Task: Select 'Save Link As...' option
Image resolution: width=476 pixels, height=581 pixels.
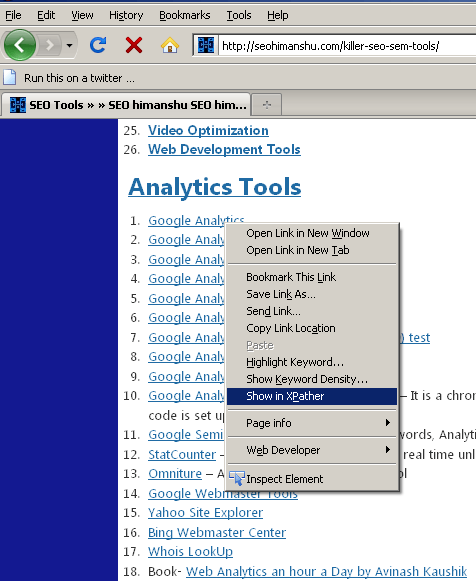Action: click(x=312, y=294)
